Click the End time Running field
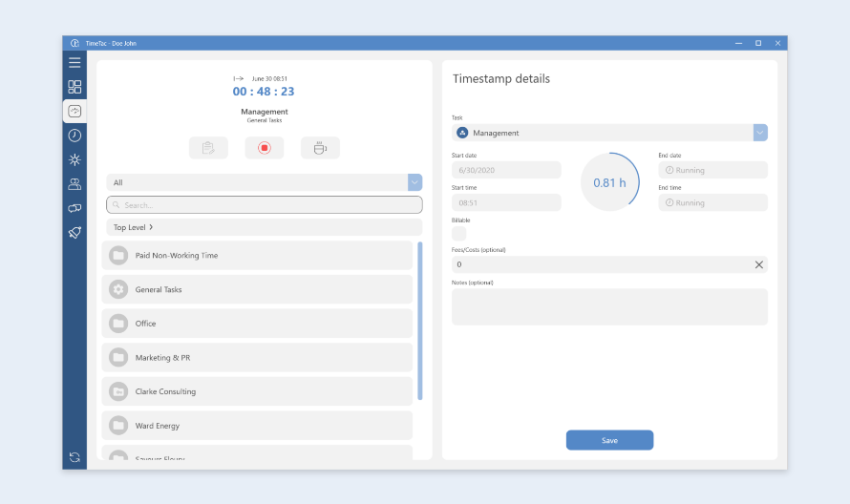Screen dimensions: 850x504 (x=712, y=202)
